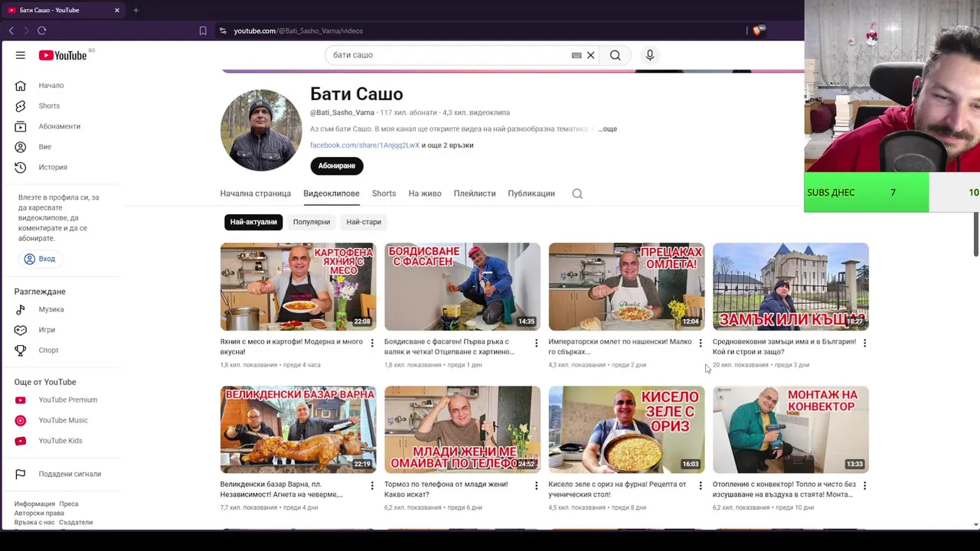
Task: Click the Вход sign-in button
Action: 40,259
